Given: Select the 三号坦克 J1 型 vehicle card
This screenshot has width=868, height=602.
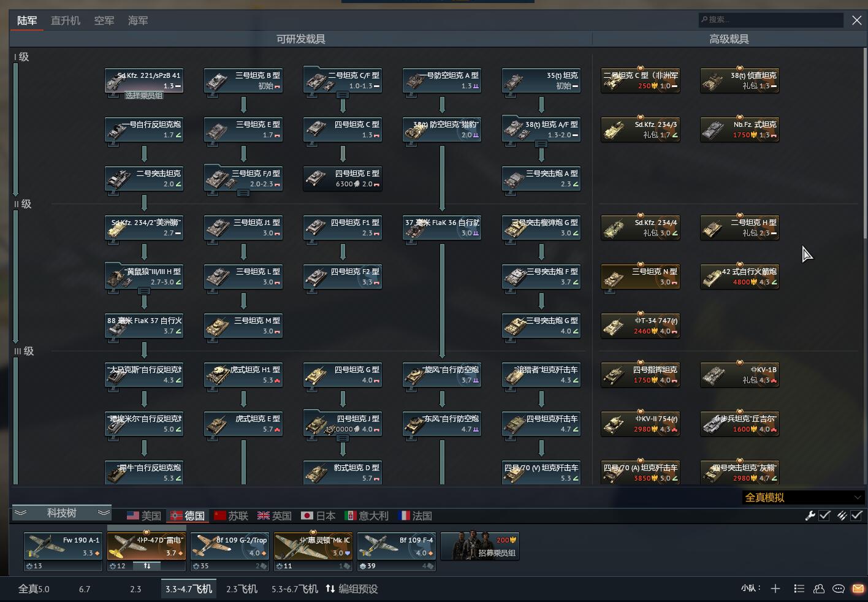Looking at the screenshot, I should 243,227.
